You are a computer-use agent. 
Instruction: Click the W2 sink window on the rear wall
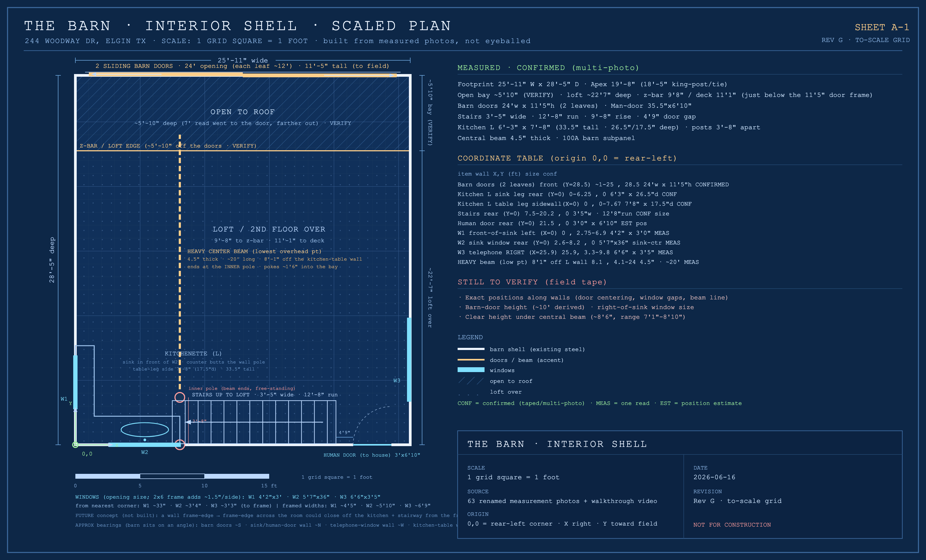click(145, 444)
